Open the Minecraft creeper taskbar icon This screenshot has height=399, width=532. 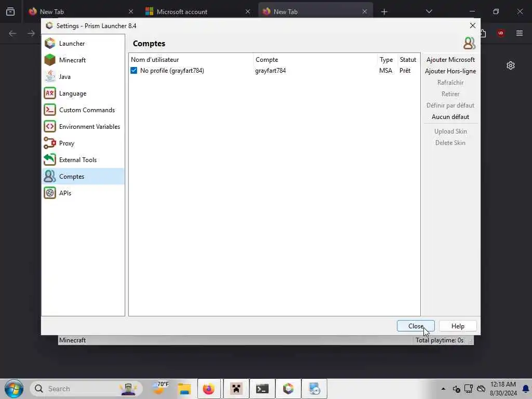pyautogui.click(x=236, y=389)
